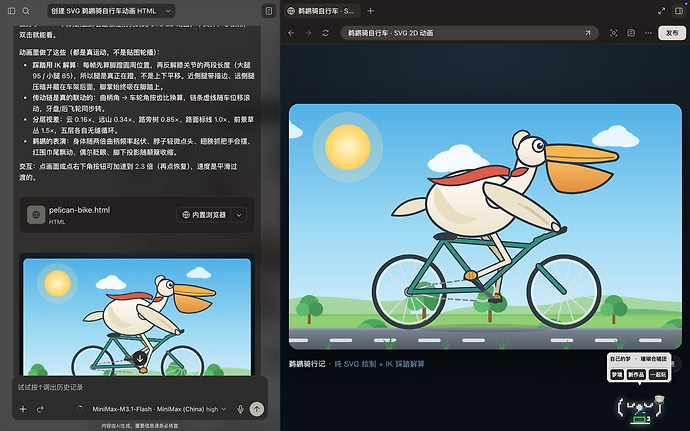Click the 纯 SVG 绘制 + IK 踩踏解算 subtitle

point(379,364)
